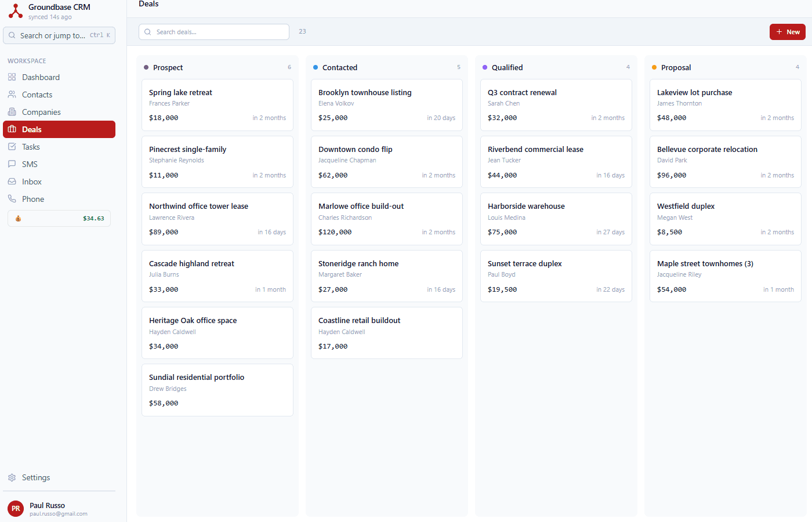Click the Phone handset icon

[12, 199]
